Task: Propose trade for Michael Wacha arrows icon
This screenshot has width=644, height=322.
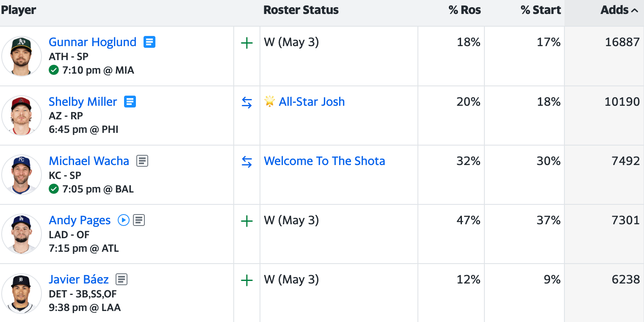Action: tap(246, 162)
